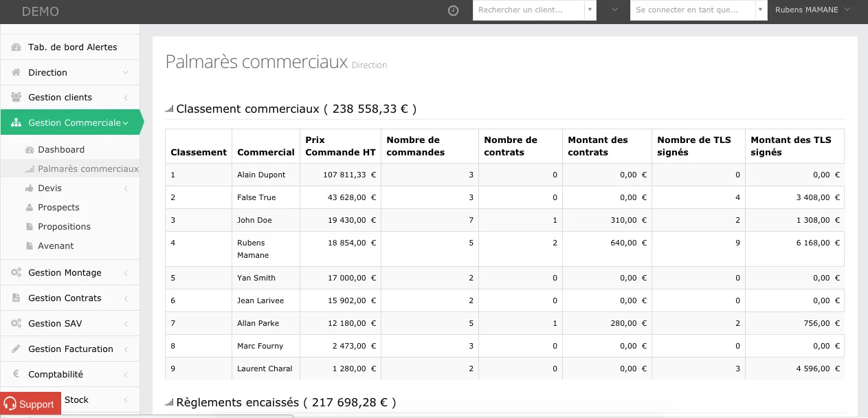Screen dimensions: 868x418
Task: Click the Tab. de bord Alertes dashboard icon
Action: [x=16, y=47]
